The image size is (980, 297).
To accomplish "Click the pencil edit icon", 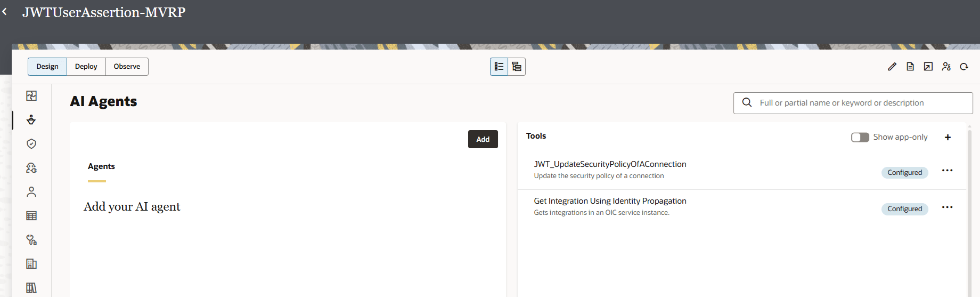I will [x=892, y=67].
